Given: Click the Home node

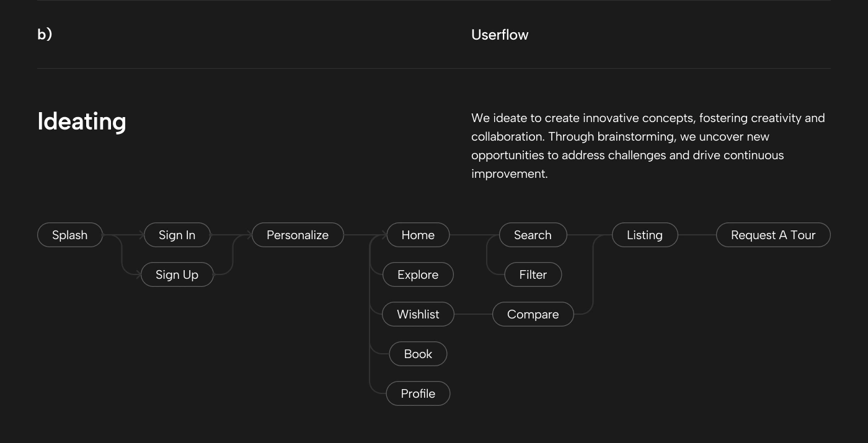Looking at the screenshot, I should [x=418, y=235].
